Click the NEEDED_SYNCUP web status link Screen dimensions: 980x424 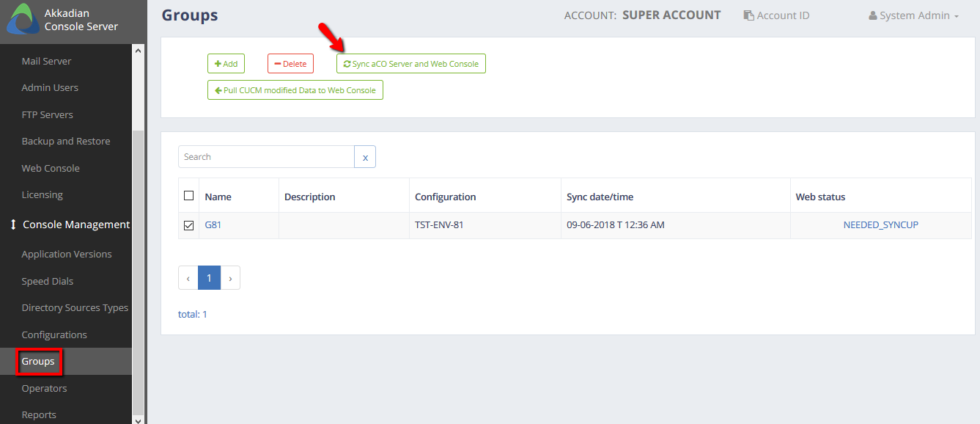pyautogui.click(x=880, y=225)
